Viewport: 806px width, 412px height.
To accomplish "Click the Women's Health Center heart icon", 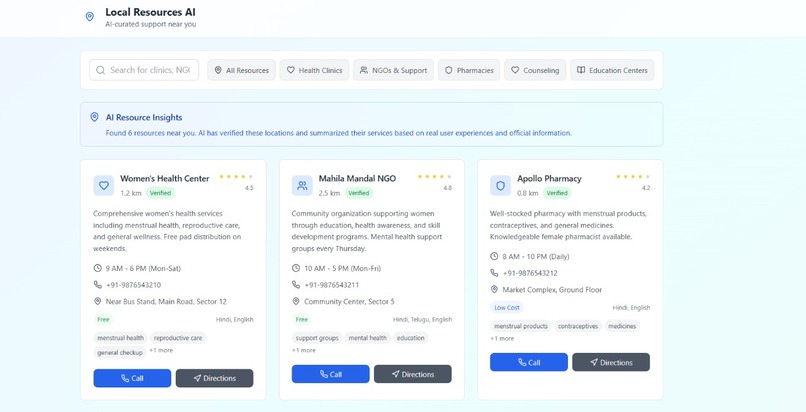I will (x=103, y=185).
